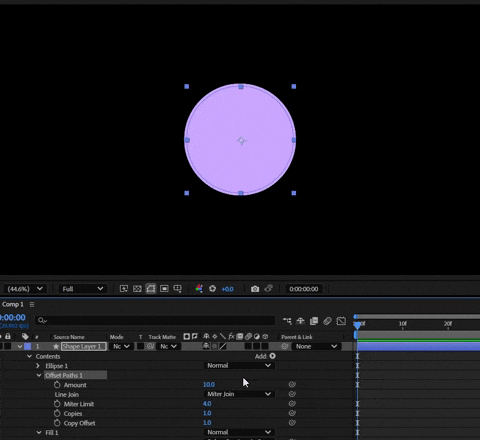The image size is (480, 440).
Task: Click the Amount value 10.0
Action: point(209,385)
